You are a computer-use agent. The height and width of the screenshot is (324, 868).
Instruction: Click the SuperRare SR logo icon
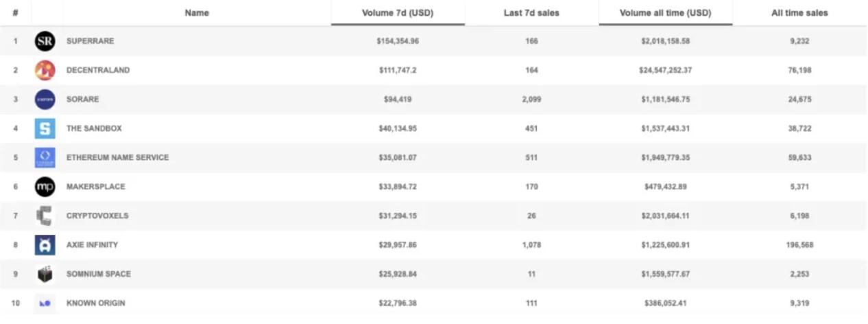45,42
